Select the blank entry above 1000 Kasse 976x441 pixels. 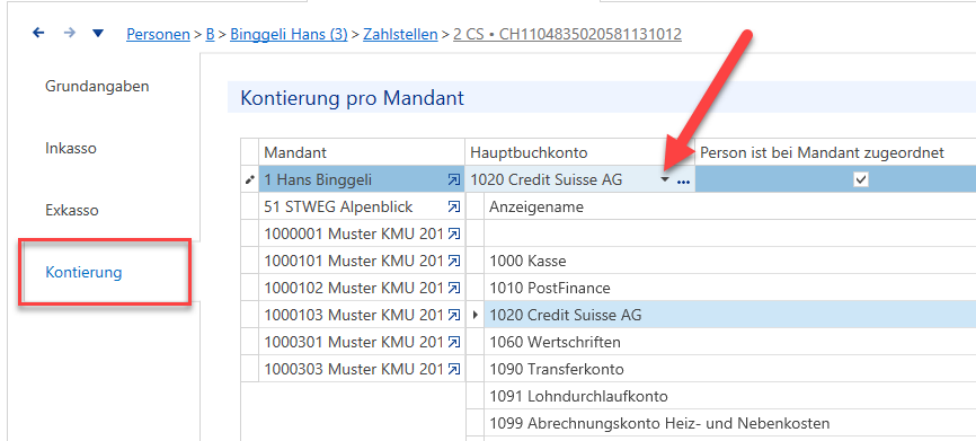[x=730, y=234]
